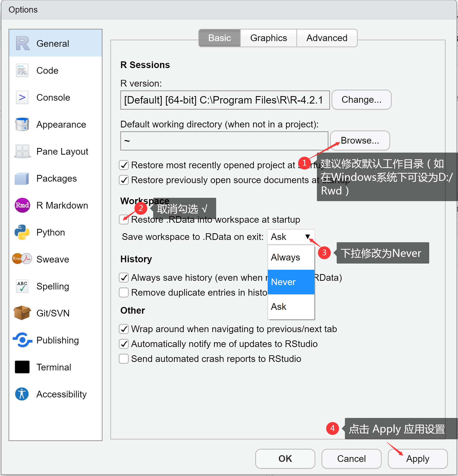Toggle Restore previously open source documents
458x476 pixels.
coord(124,180)
